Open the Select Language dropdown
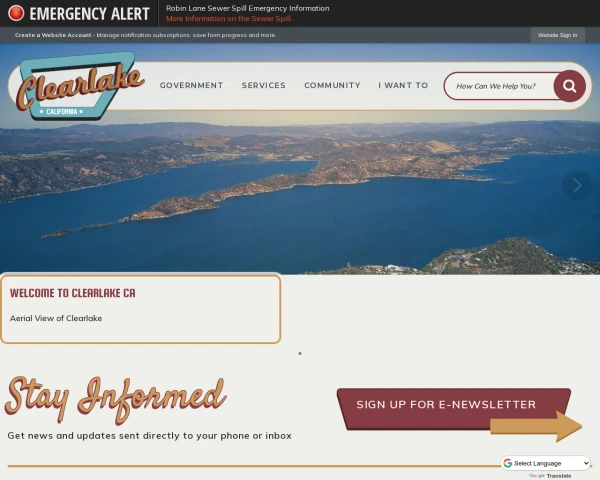Viewport: 600px width, 480px height. coord(546,463)
